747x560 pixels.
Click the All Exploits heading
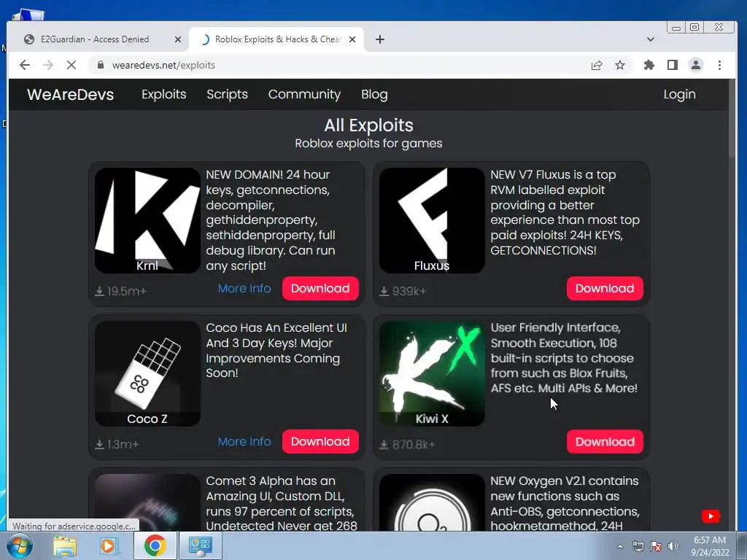pyautogui.click(x=368, y=125)
